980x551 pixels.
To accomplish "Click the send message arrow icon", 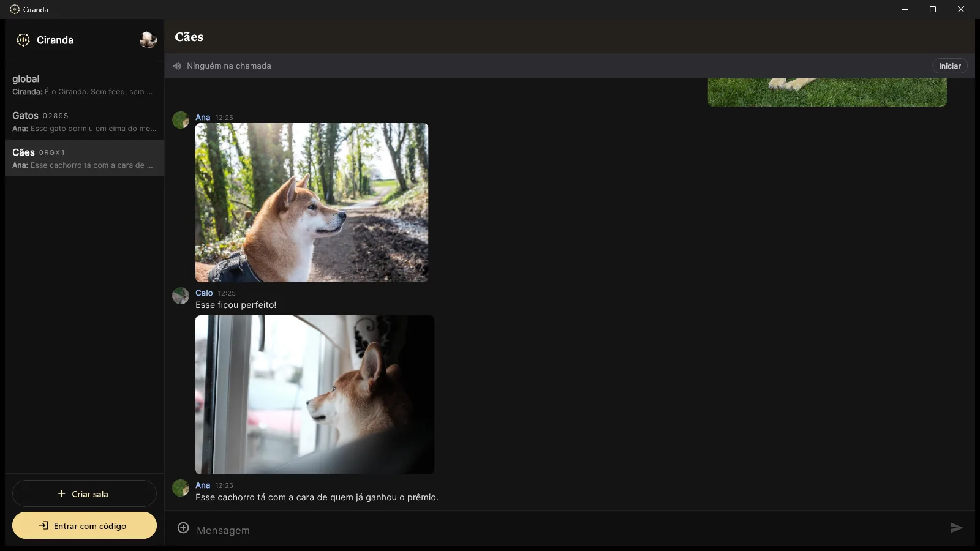I will pyautogui.click(x=956, y=528).
